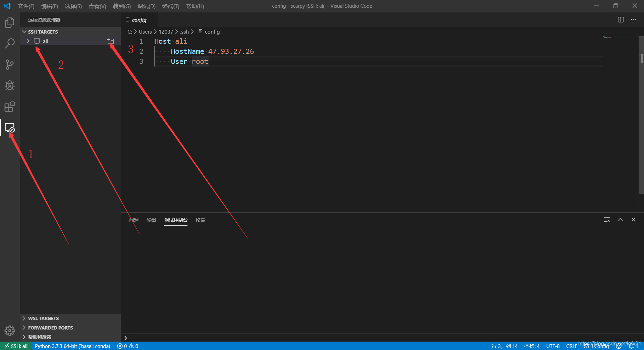Click the config breadcrumb item
Viewport: 644px width, 350px height.
(x=212, y=32)
